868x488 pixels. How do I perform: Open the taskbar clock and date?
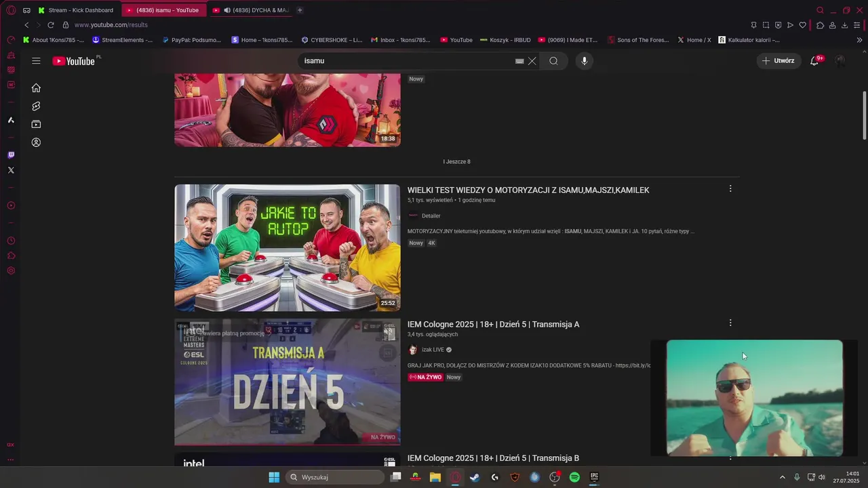tap(846, 477)
